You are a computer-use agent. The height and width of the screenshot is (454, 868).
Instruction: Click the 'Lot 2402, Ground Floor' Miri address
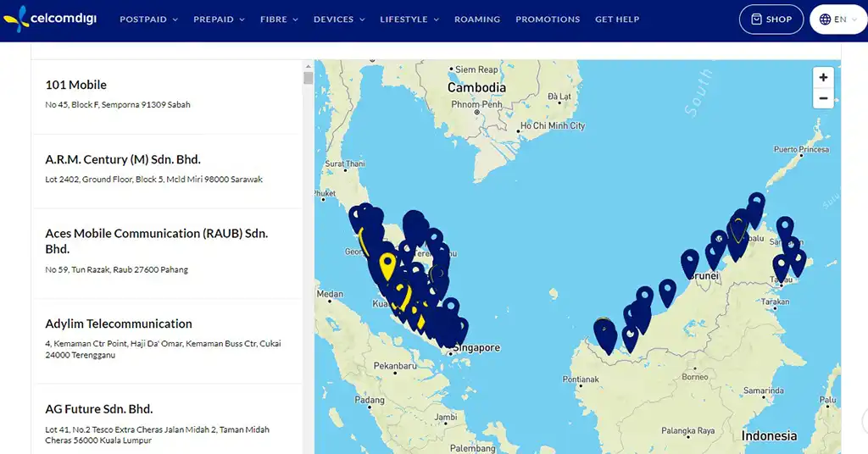point(154,180)
